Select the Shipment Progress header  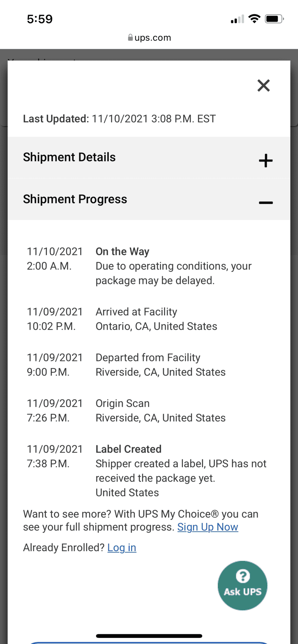(149, 199)
